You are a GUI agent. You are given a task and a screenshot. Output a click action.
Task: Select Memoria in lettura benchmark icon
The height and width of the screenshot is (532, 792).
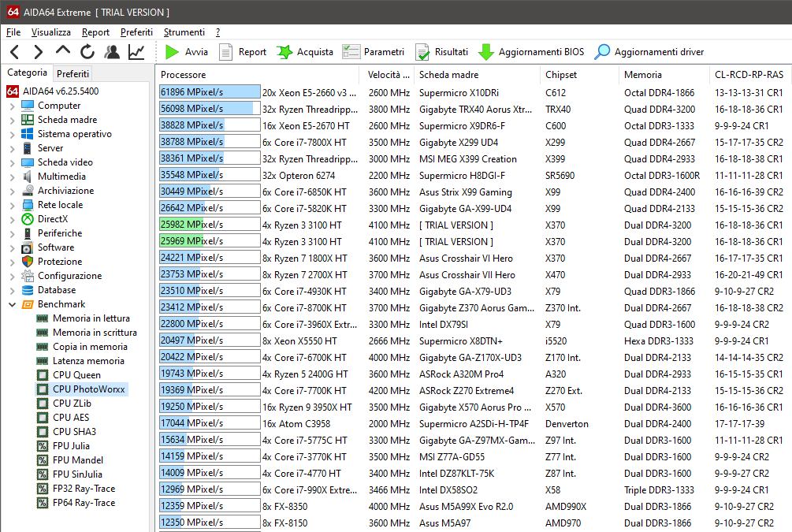click(x=43, y=318)
